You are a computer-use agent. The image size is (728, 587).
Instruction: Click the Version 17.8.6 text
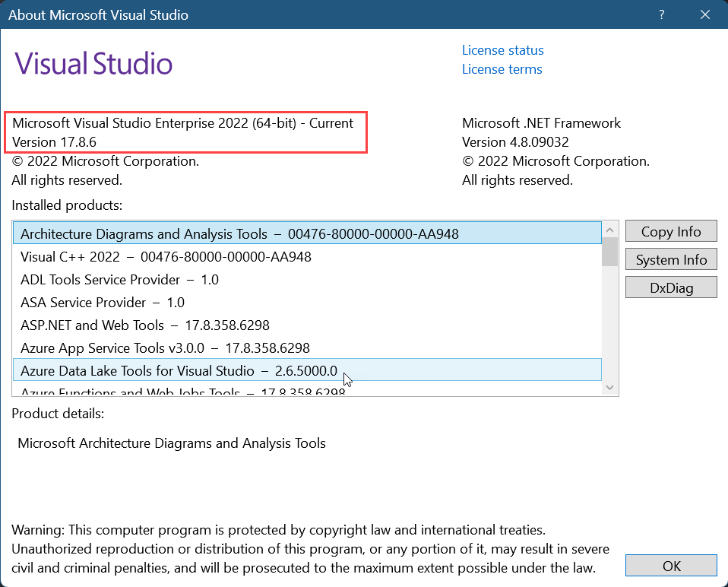click(54, 142)
